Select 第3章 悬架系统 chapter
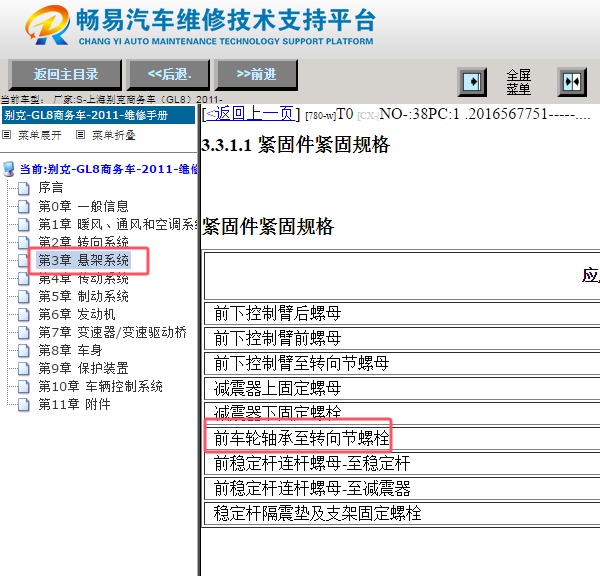The width and height of the screenshot is (600, 576). [x=83, y=260]
